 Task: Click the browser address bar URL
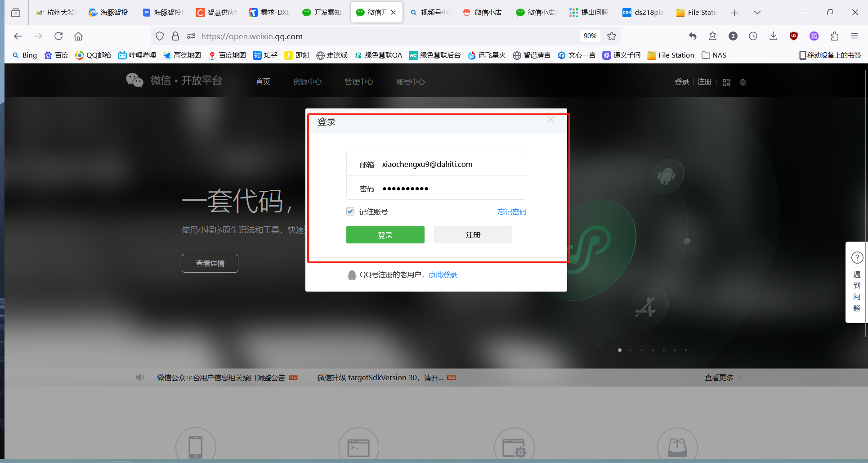(252, 36)
